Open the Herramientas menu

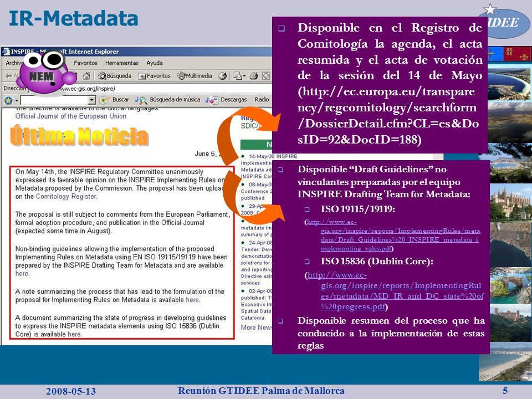[x=122, y=63]
